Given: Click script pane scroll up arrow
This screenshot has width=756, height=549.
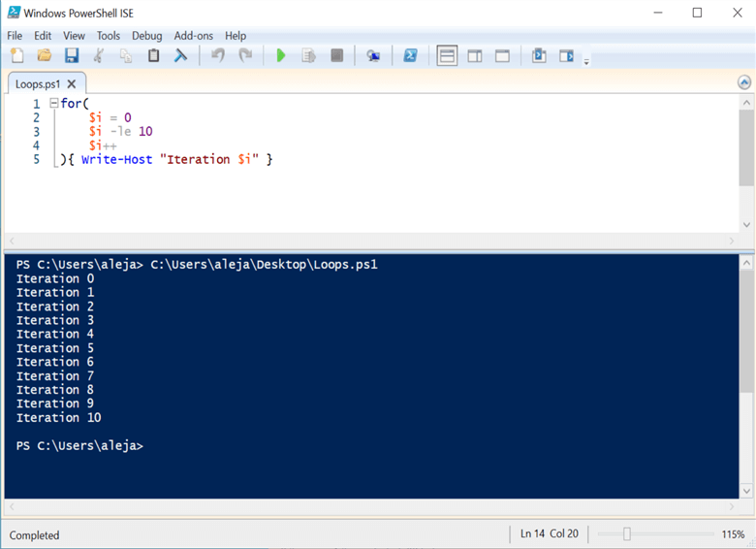Looking at the screenshot, I should pyautogui.click(x=746, y=102).
